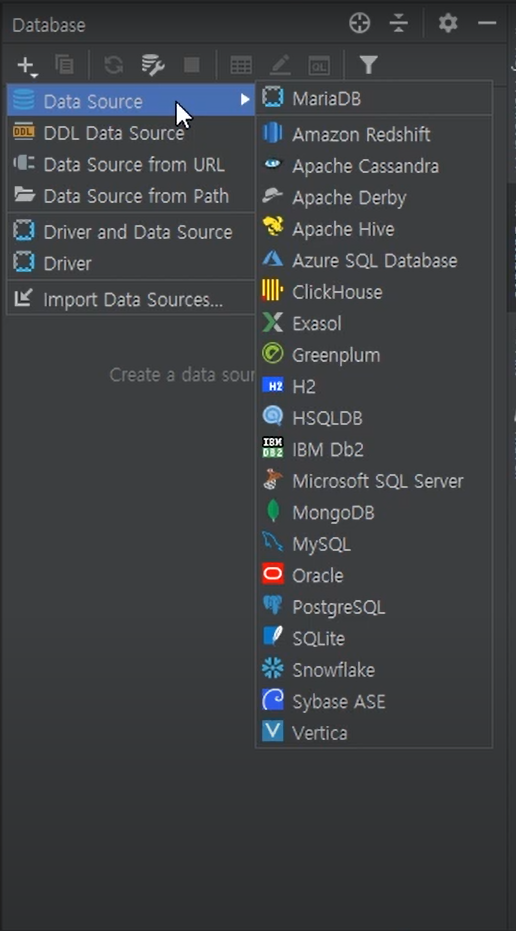
Task: Select Amazon Redshift data source
Action: (x=373, y=134)
